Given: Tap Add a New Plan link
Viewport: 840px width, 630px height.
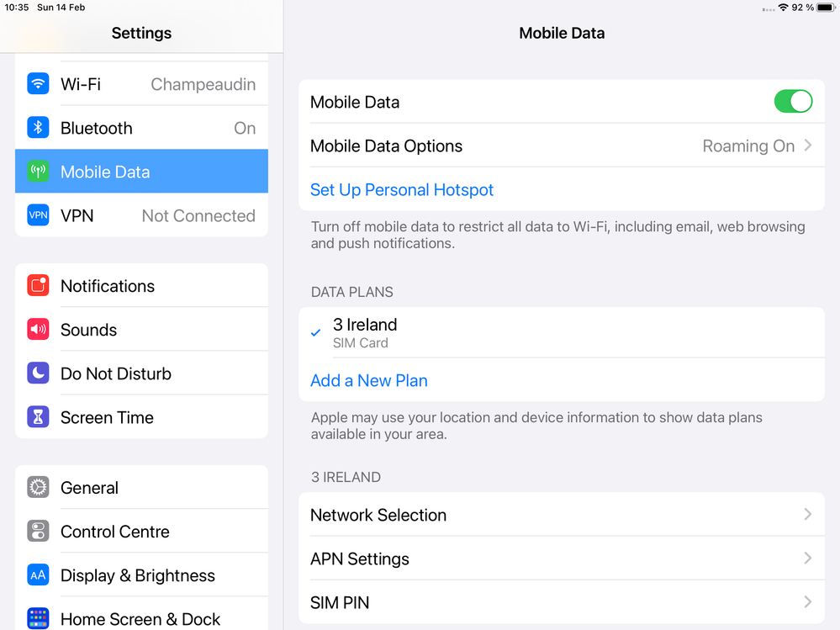Looking at the screenshot, I should (369, 380).
